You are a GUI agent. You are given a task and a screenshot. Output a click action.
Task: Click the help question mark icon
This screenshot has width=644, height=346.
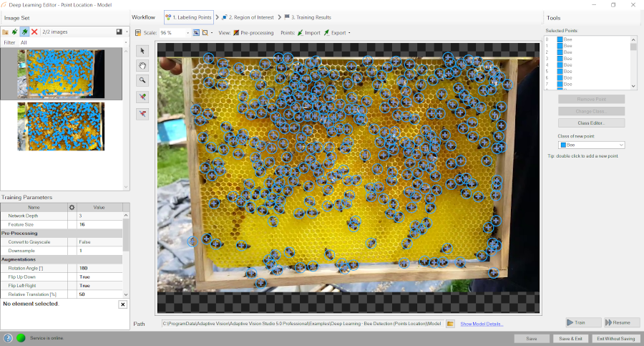tap(8, 338)
